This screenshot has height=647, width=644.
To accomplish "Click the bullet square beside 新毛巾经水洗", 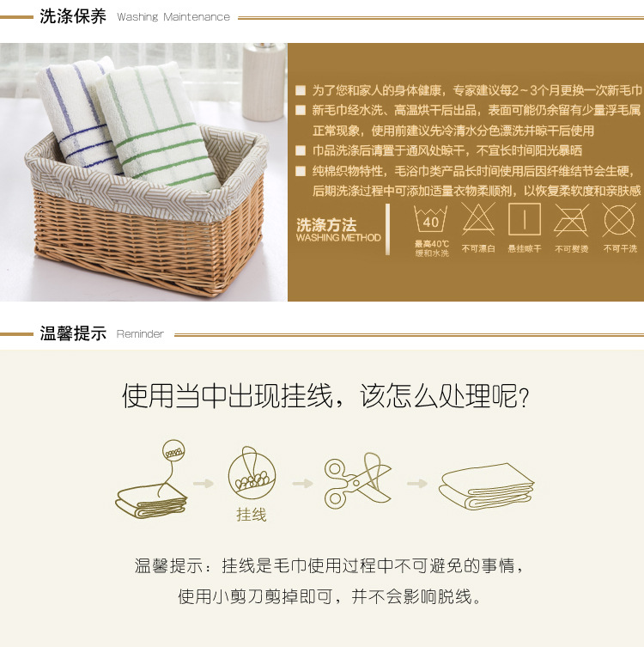I will (x=301, y=110).
